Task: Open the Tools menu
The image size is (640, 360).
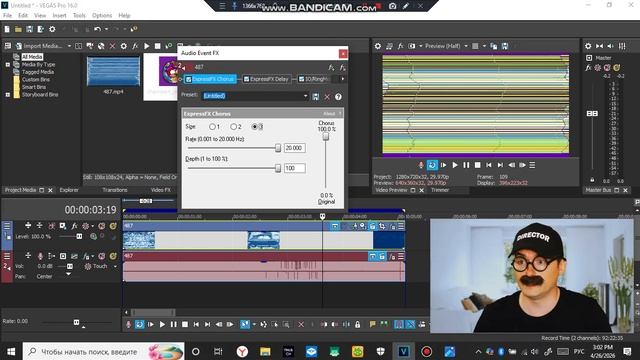Action: (79, 16)
